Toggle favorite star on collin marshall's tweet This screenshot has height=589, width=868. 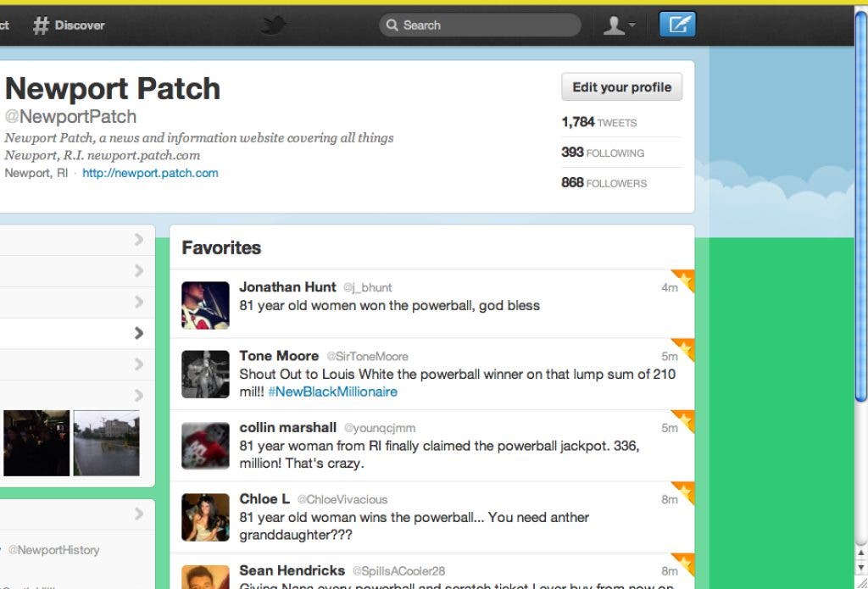click(x=685, y=420)
